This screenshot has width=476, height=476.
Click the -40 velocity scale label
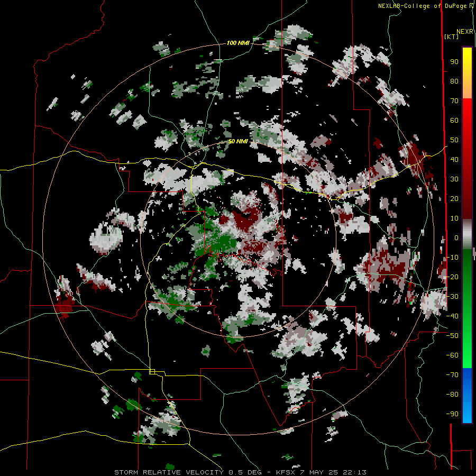coord(452,316)
